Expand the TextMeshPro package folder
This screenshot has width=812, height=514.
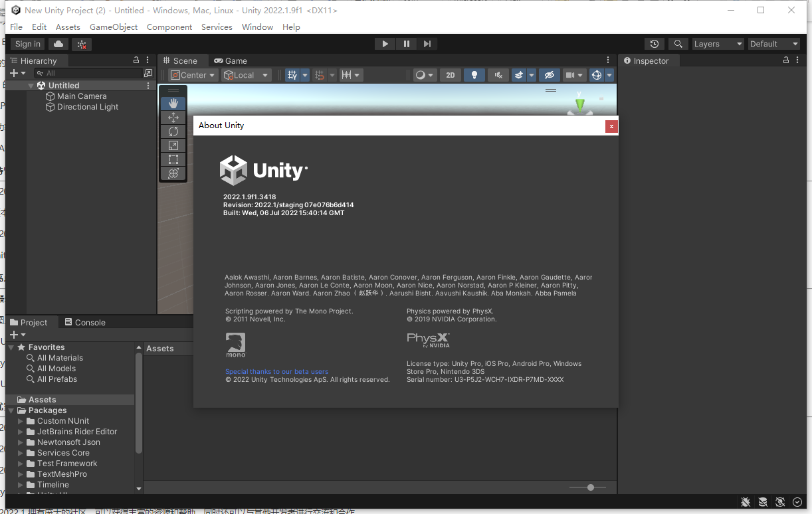pyautogui.click(x=20, y=473)
